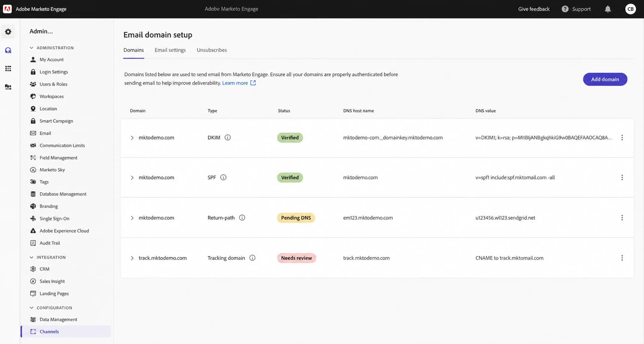Image resolution: width=644 pixels, height=344 pixels.
Task: Open the CB user avatar
Action: [630, 9]
